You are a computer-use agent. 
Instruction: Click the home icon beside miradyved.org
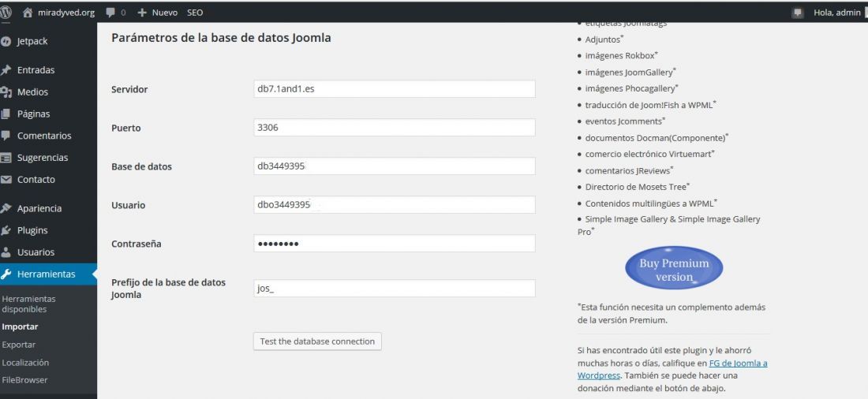28,12
